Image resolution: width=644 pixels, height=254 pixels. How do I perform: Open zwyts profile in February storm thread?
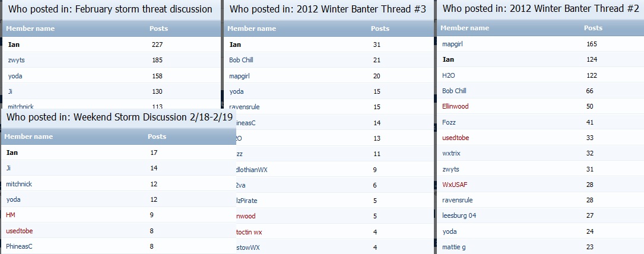17,60
